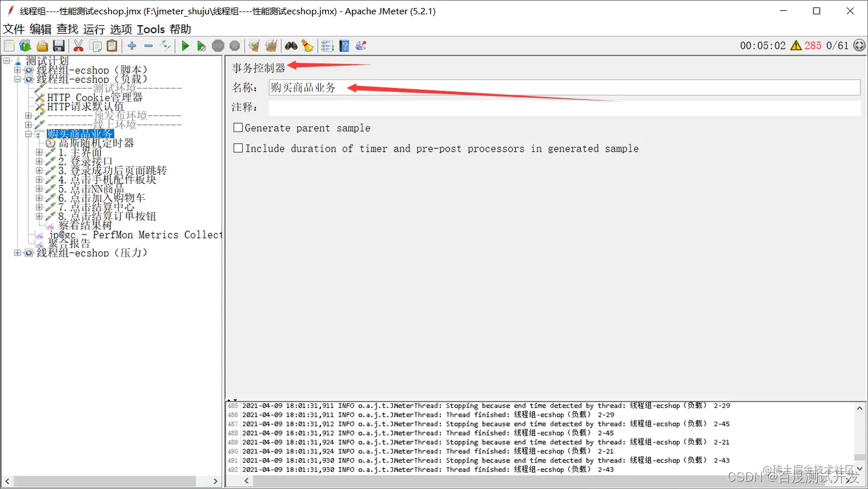Start the test with green play icon
The width and height of the screenshot is (868, 489).
tap(185, 46)
